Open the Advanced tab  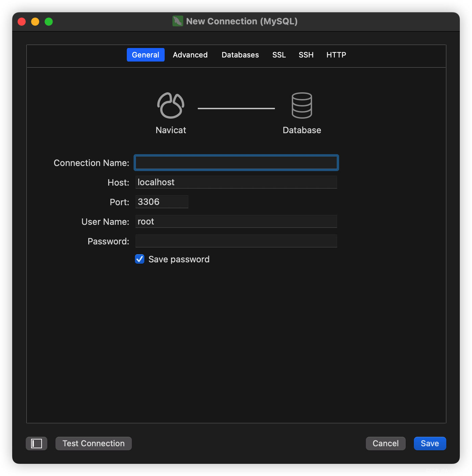coord(190,55)
